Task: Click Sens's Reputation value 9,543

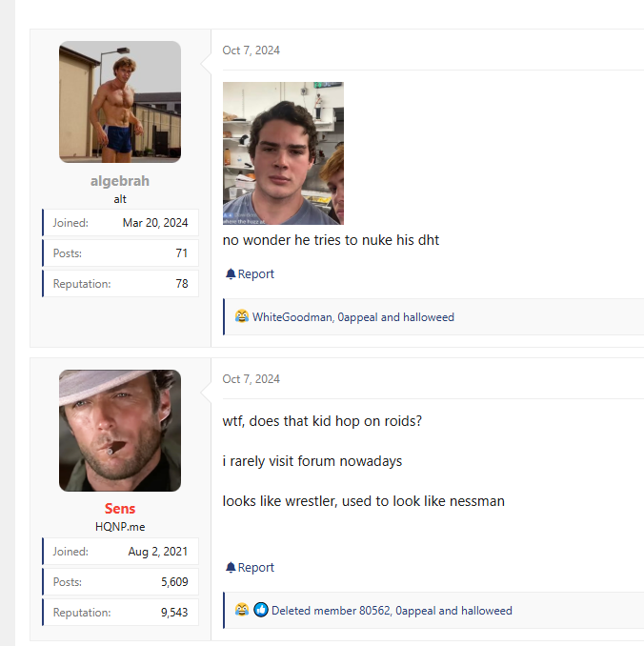Action: click(174, 613)
